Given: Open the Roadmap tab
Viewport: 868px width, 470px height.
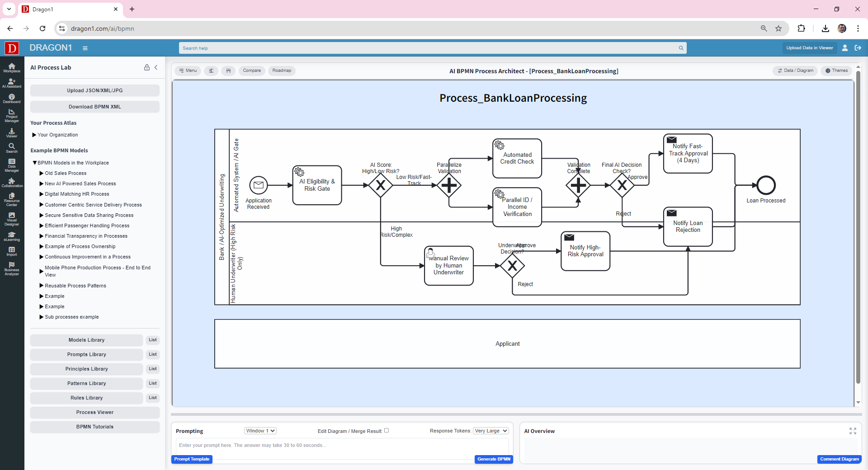Looking at the screenshot, I should (282, 70).
